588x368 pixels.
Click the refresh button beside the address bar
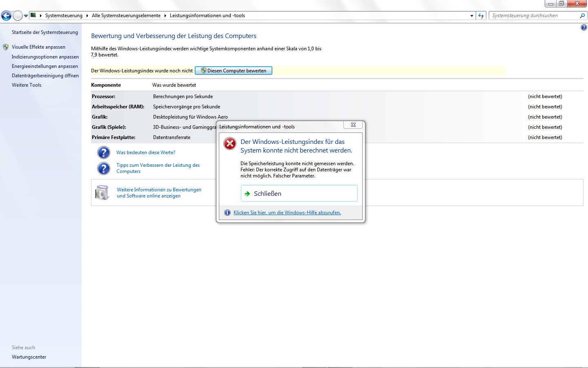[x=481, y=16]
